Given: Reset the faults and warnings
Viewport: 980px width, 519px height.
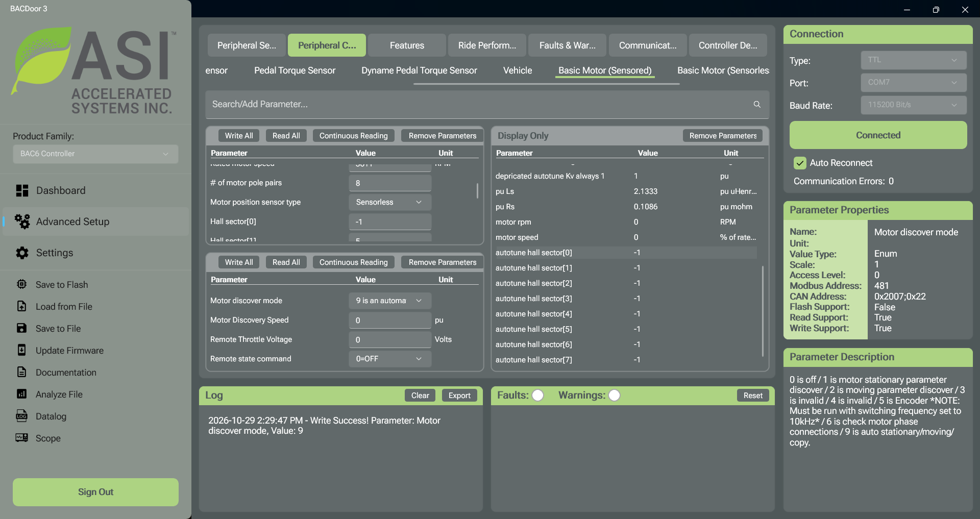Looking at the screenshot, I should click(753, 396).
